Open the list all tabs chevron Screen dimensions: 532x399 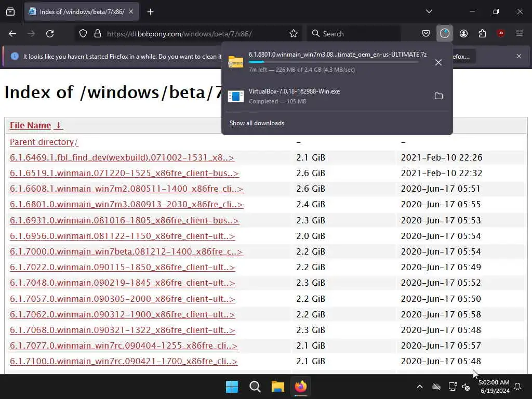[x=429, y=11]
